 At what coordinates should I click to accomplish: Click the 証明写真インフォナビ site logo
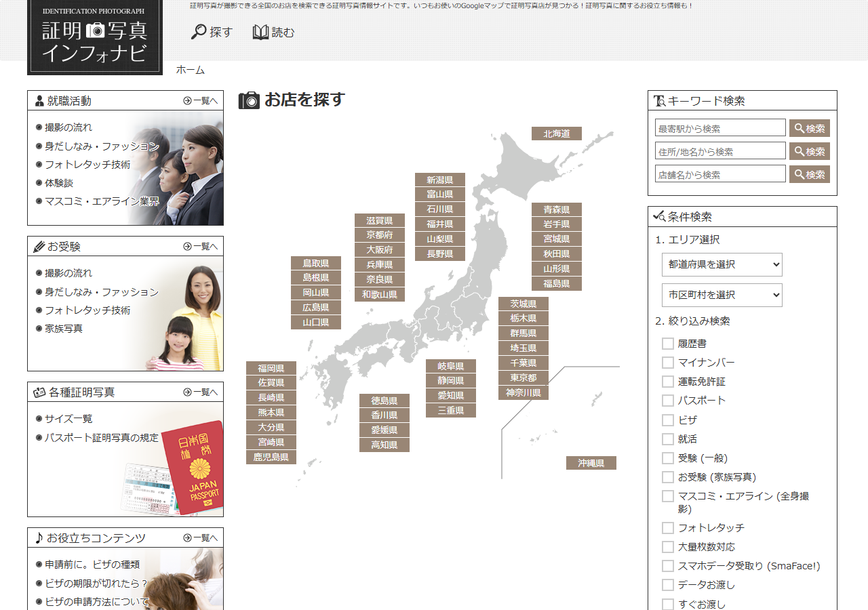(95, 37)
